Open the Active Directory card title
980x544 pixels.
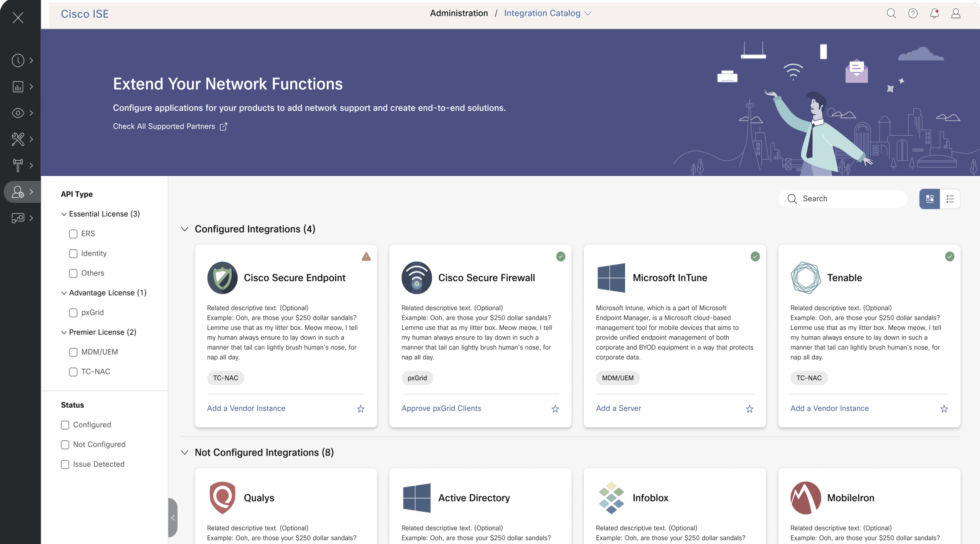[x=474, y=498]
